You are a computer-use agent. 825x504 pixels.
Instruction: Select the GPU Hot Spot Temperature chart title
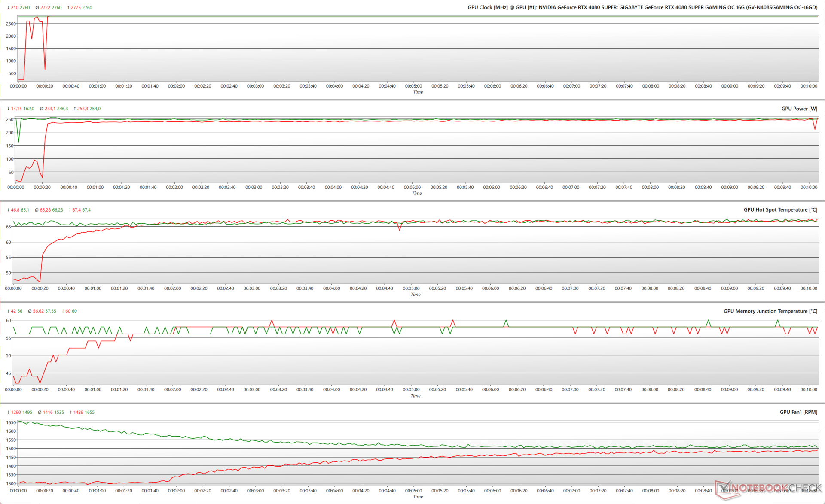coord(780,210)
